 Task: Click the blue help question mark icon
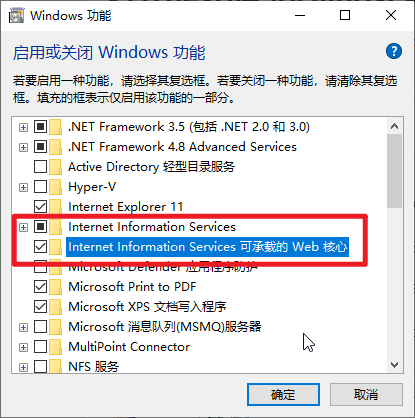click(394, 51)
